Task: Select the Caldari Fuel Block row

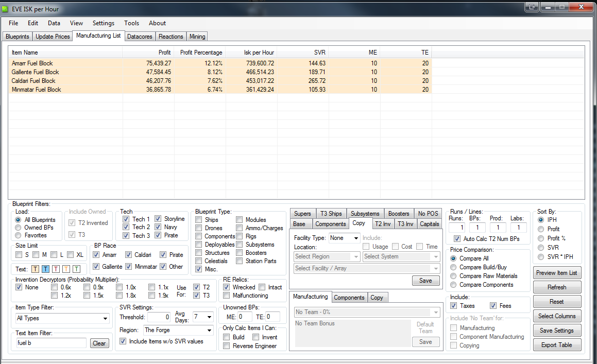Action: coord(220,81)
